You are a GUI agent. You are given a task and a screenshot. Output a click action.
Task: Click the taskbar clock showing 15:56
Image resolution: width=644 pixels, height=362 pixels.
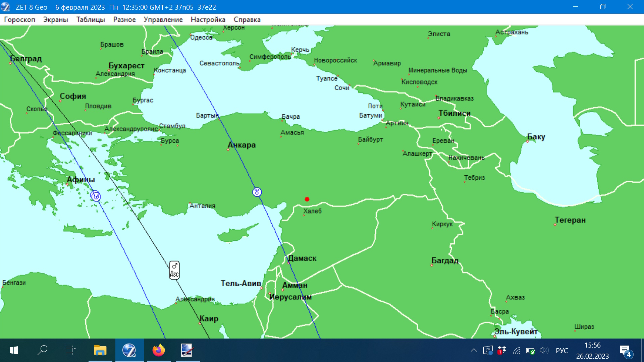click(592, 351)
